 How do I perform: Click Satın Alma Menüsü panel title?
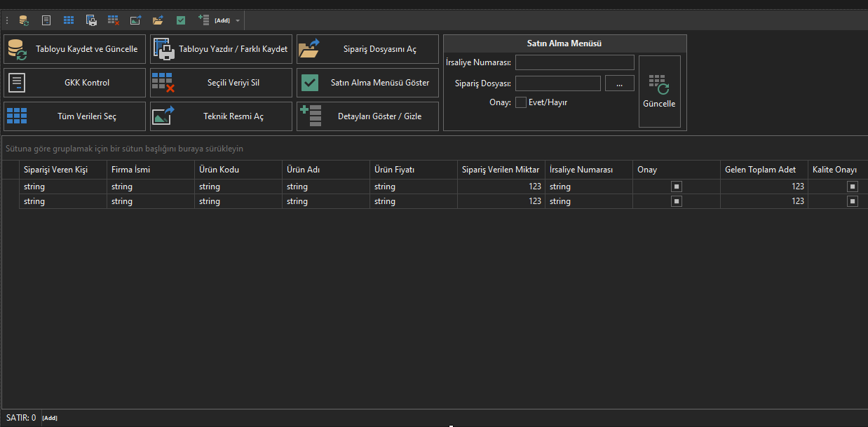pos(564,43)
